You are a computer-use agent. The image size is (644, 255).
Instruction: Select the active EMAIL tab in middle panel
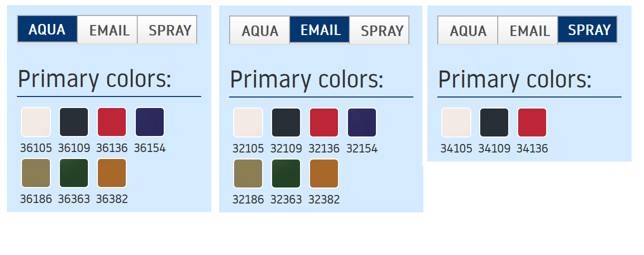coord(320,30)
